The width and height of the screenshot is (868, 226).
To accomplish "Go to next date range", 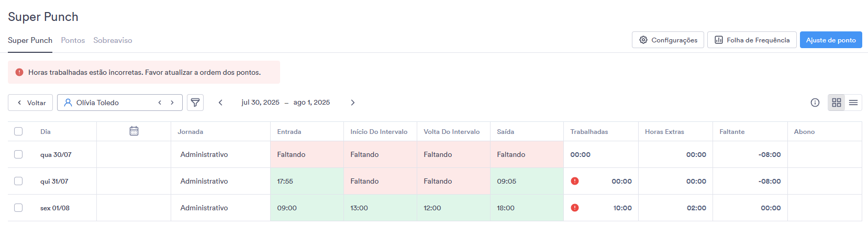I will [353, 103].
